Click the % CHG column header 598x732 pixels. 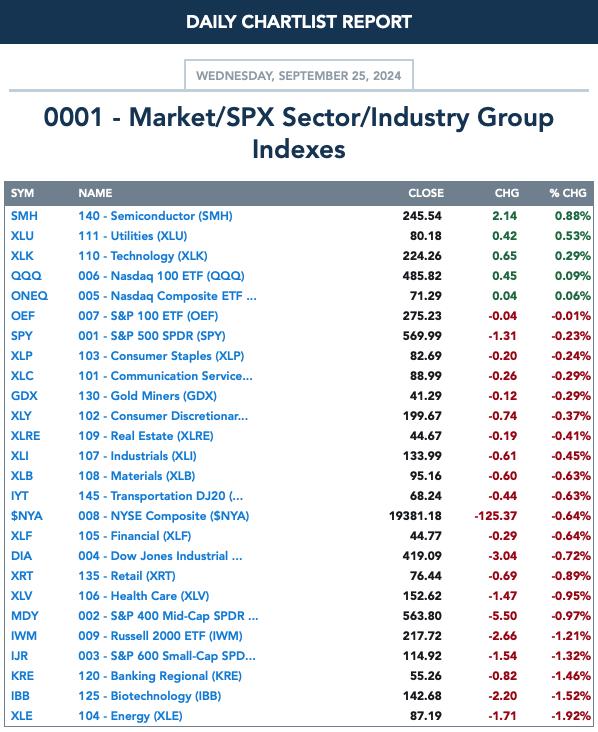(568, 193)
